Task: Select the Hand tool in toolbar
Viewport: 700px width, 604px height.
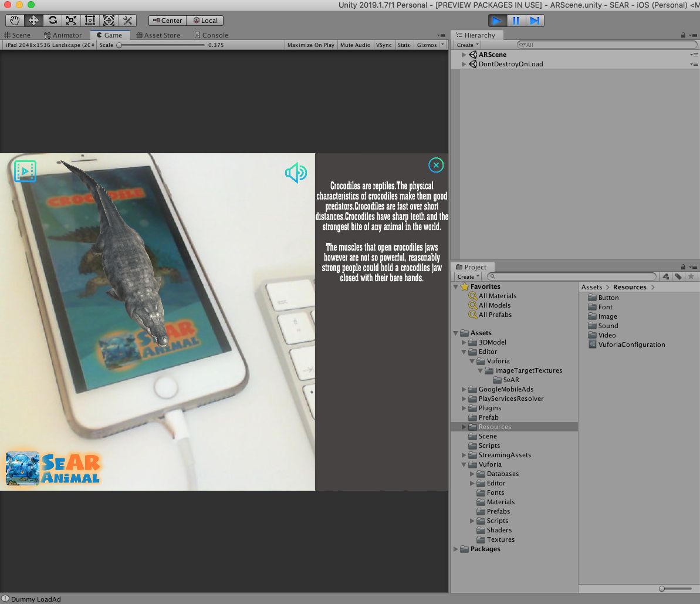Action: point(15,21)
